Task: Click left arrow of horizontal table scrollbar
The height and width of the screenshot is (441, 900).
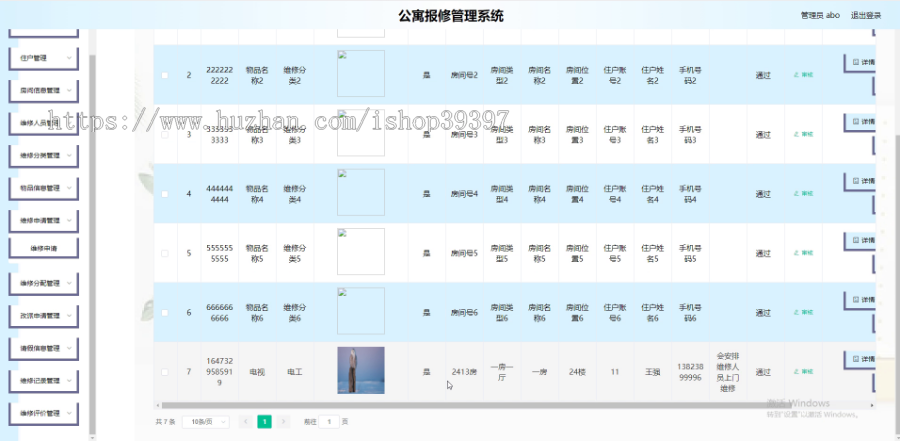Action: pyautogui.click(x=158, y=405)
